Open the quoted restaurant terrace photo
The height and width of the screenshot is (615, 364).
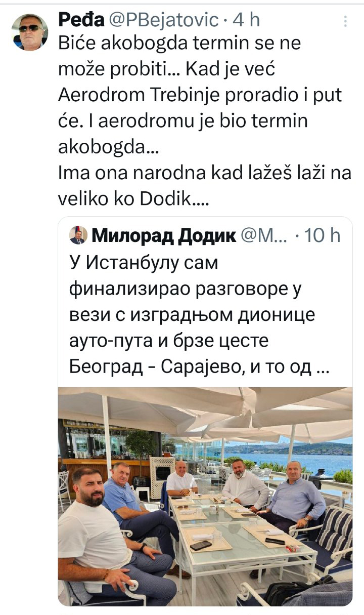coord(205,497)
